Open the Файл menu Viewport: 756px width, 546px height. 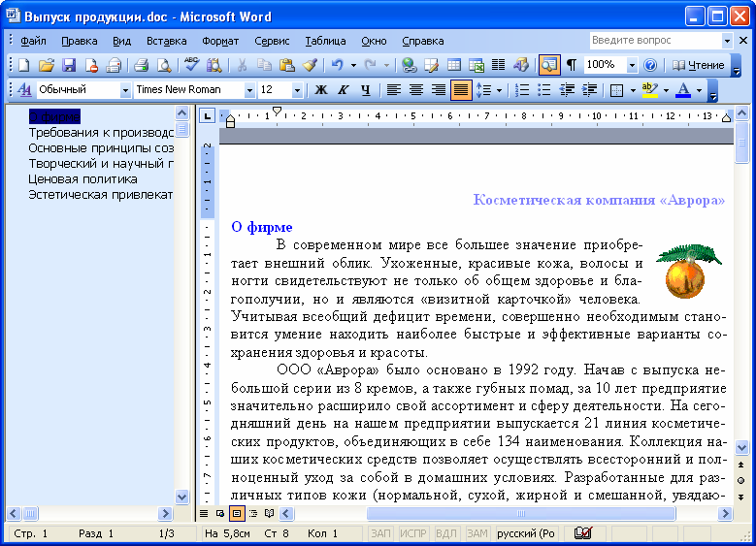tap(33, 41)
